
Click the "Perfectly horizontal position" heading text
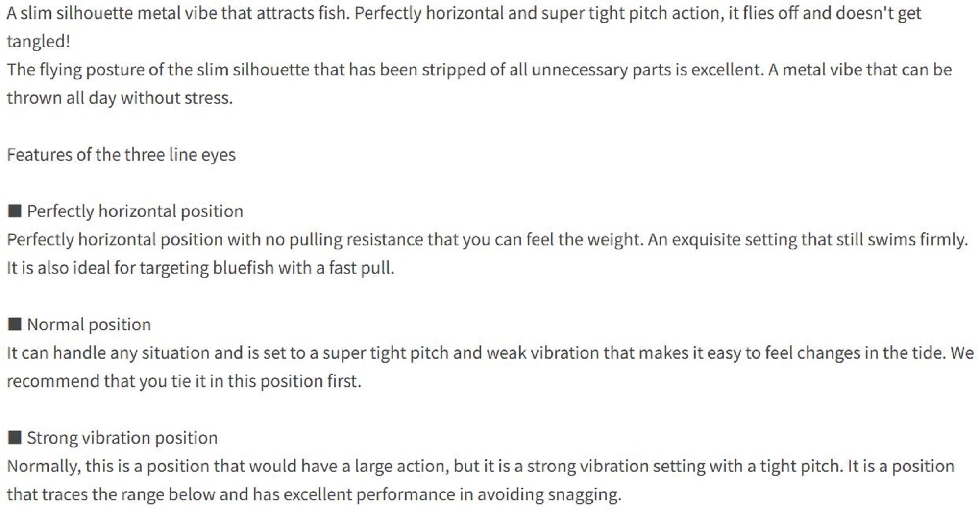[135, 211]
